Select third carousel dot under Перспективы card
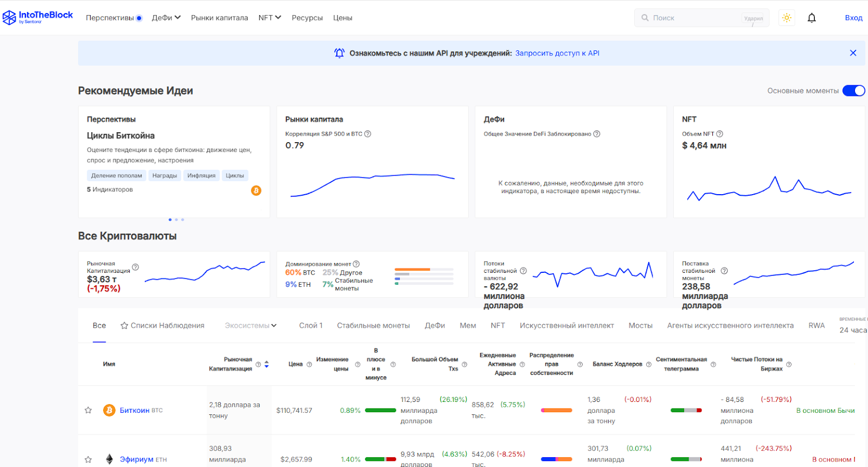 183,220
